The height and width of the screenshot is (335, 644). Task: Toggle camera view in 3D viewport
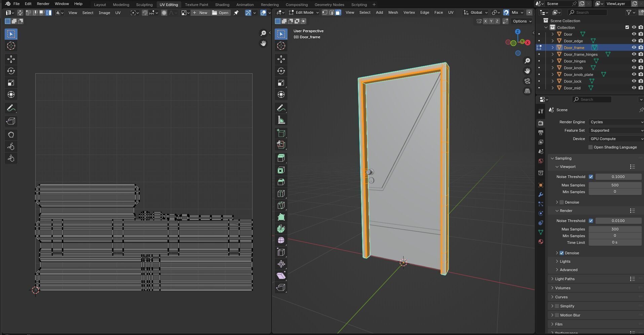[527, 81]
